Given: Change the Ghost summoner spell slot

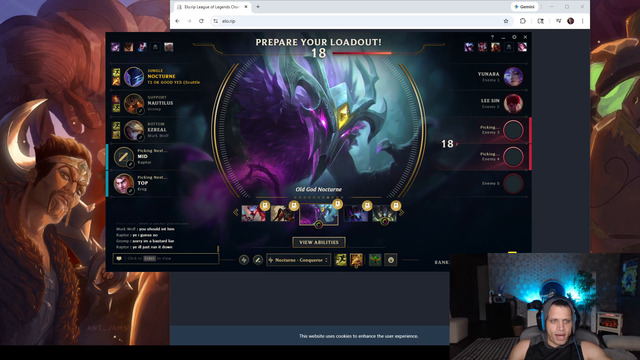Looking at the screenshot, I should (x=340, y=260).
